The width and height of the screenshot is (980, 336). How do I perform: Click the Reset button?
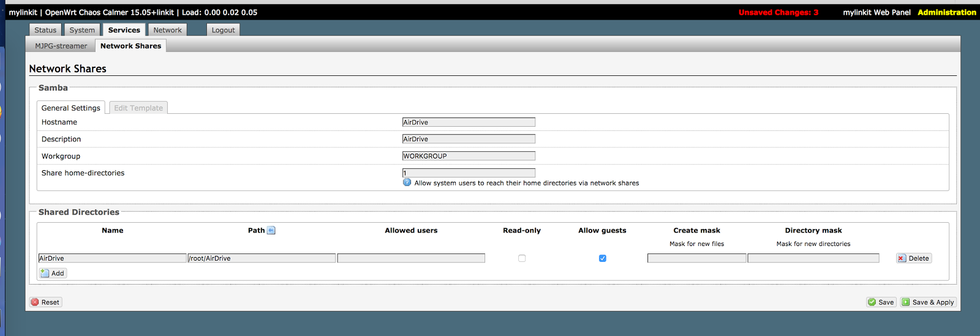pyautogui.click(x=45, y=302)
